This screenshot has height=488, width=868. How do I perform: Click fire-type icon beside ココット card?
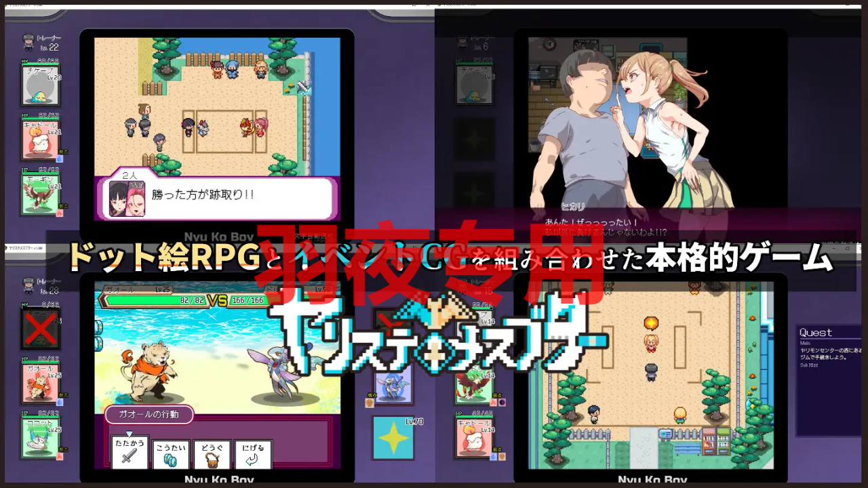[x=59, y=457]
